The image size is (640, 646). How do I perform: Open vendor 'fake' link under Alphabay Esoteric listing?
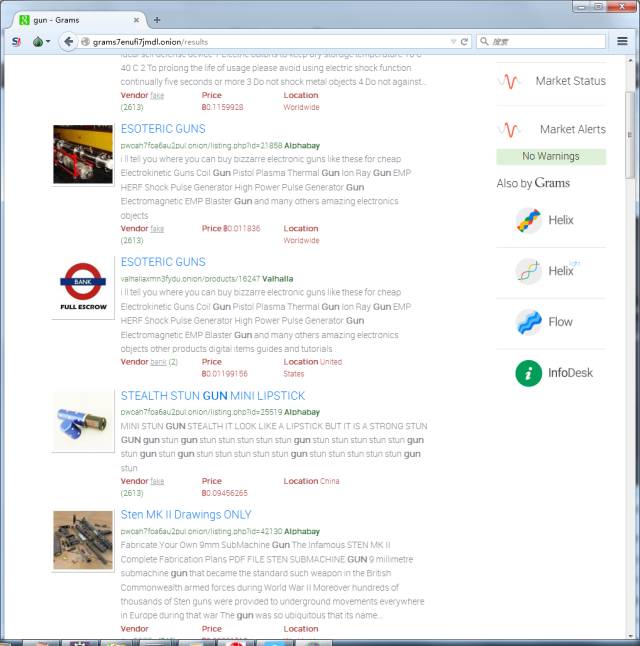(x=157, y=229)
